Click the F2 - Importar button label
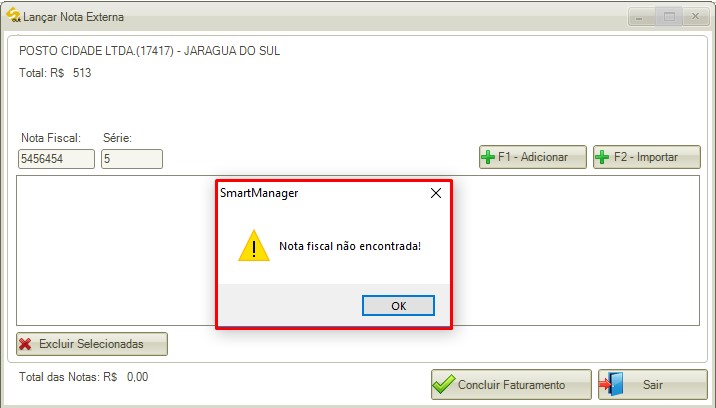This screenshot has height=408, width=716. point(646,157)
